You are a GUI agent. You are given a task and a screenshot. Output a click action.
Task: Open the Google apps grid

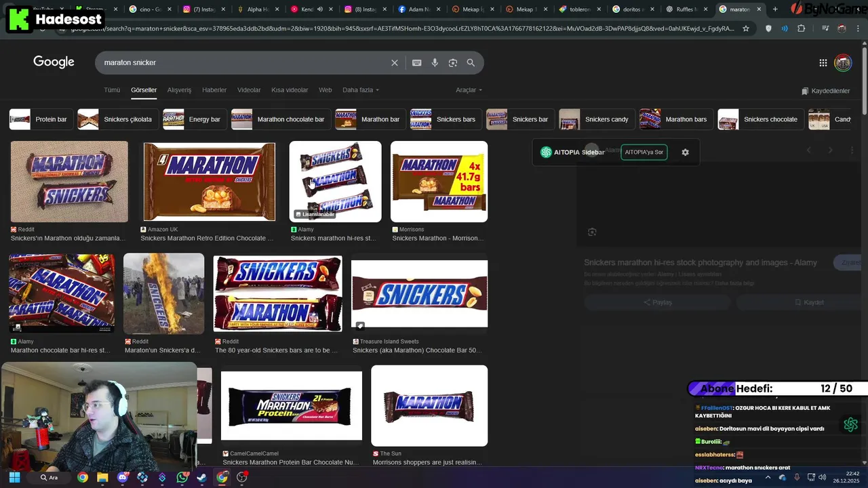823,63
